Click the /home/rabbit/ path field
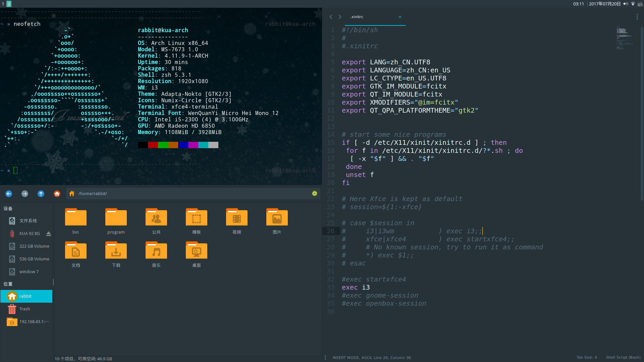 tap(188, 194)
